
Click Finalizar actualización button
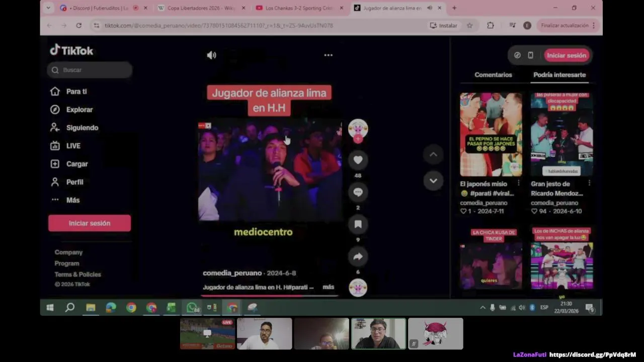pyautogui.click(x=568, y=26)
